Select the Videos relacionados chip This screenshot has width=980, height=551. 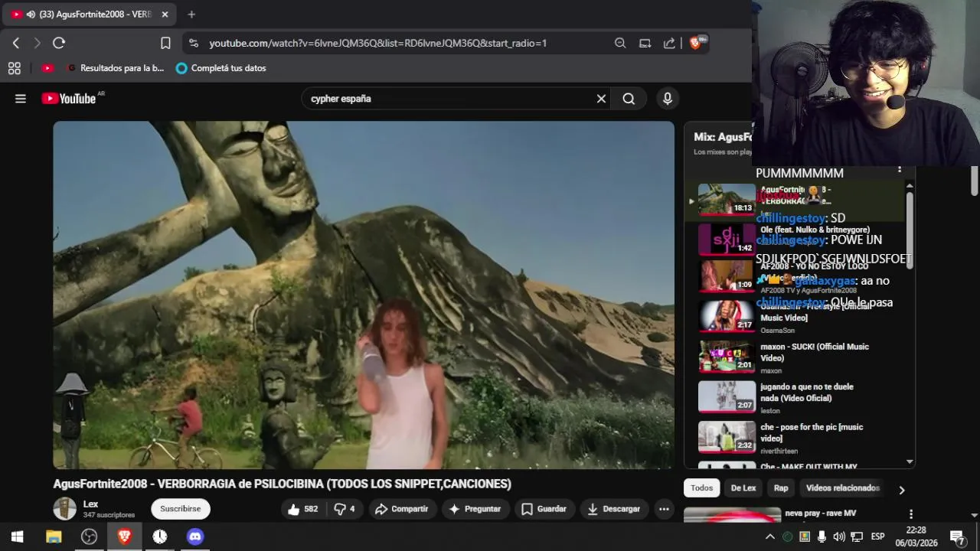pyautogui.click(x=842, y=488)
